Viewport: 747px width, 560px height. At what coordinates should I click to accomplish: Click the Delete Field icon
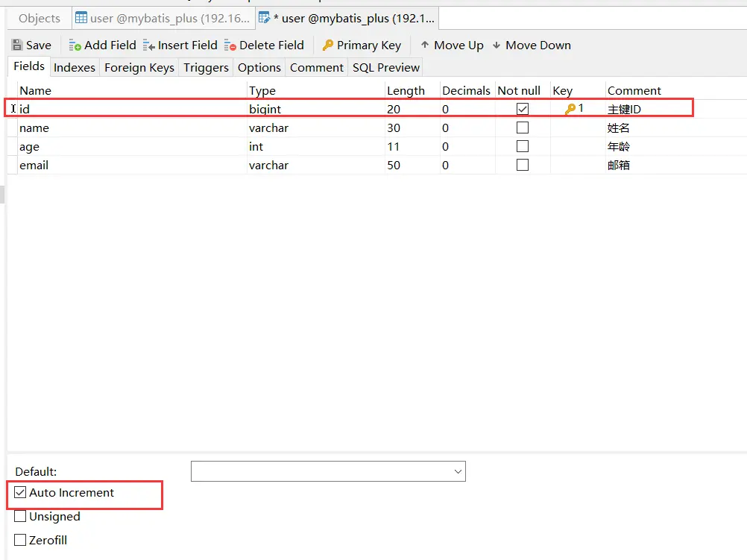coord(230,45)
